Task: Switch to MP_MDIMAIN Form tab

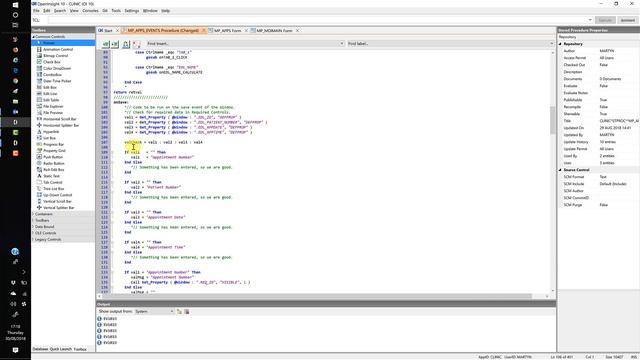Action: point(274,31)
